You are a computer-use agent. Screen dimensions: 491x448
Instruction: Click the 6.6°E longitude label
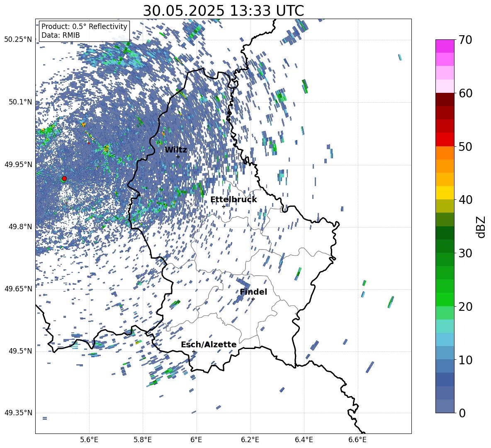(x=357, y=440)
